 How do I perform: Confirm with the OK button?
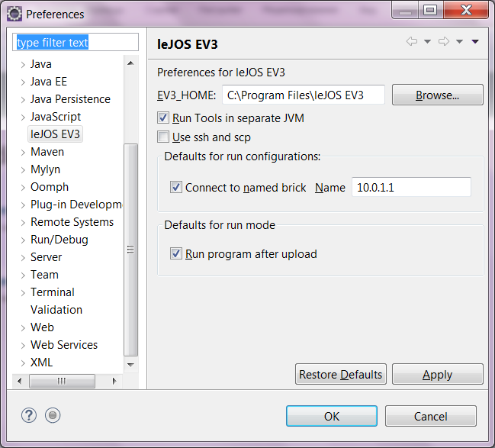click(332, 416)
